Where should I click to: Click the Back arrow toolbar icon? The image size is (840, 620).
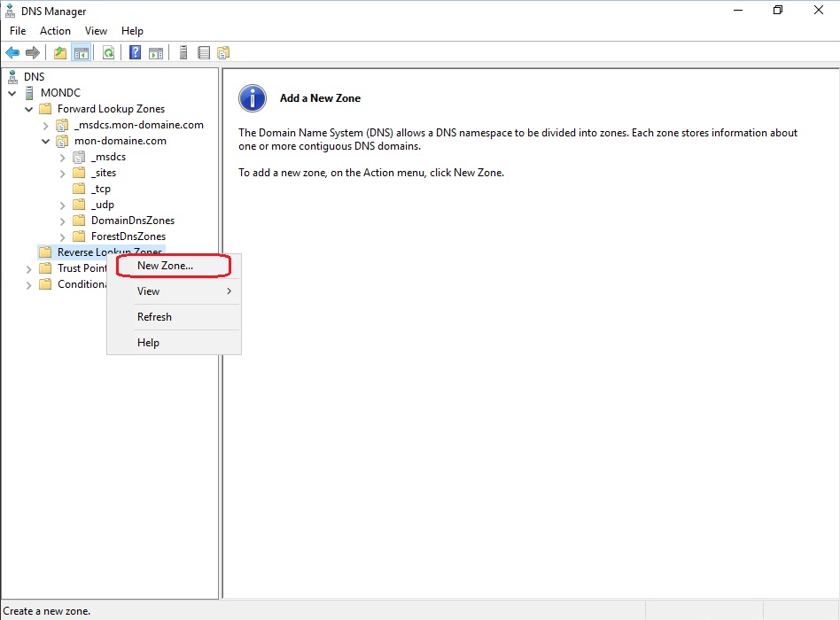(x=12, y=52)
